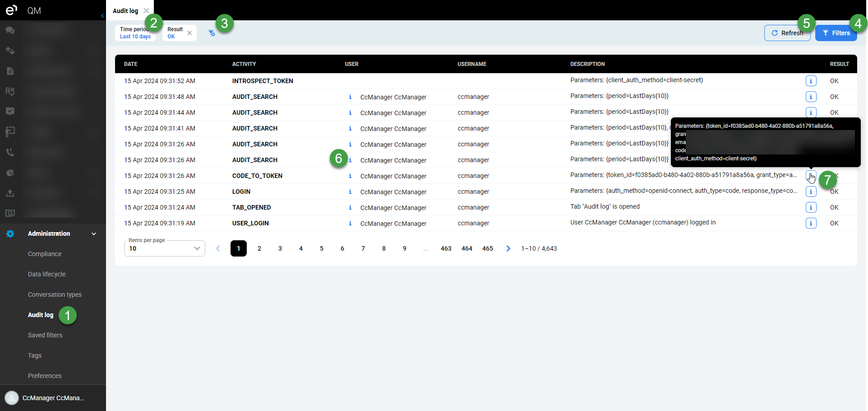
Task: Remove the Result OK filter chip
Action: point(189,33)
